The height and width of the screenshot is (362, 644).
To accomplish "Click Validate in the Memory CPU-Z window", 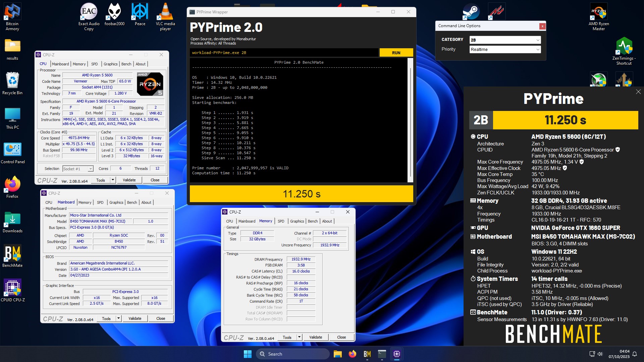I will (316, 337).
